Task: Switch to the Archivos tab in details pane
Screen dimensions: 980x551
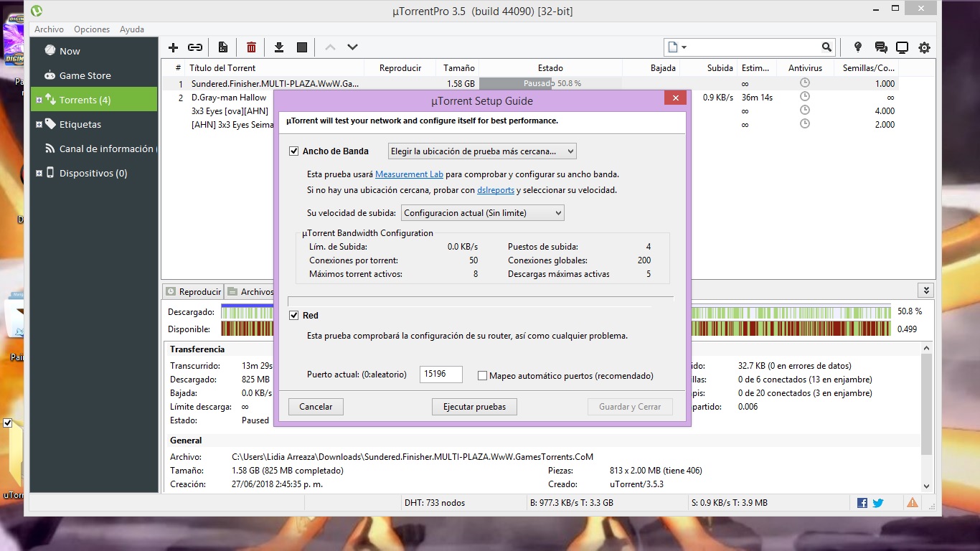Action: click(251, 291)
